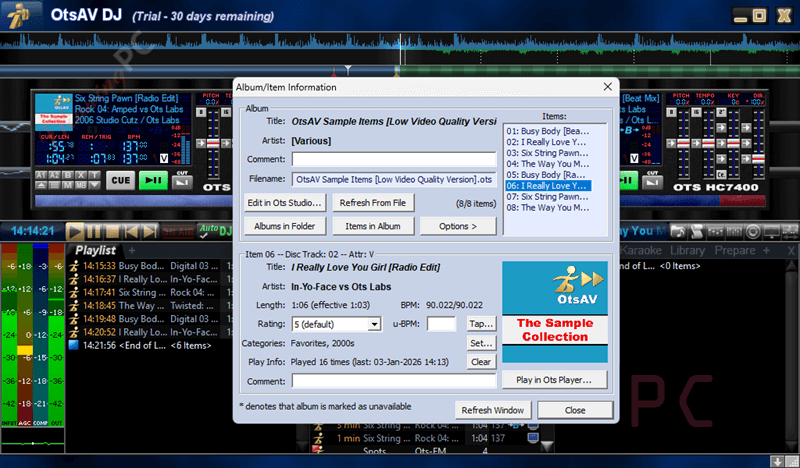Toggle the V video indicator on left deck
Image resolution: width=800 pixels, height=468 pixels.
[x=164, y=158]
